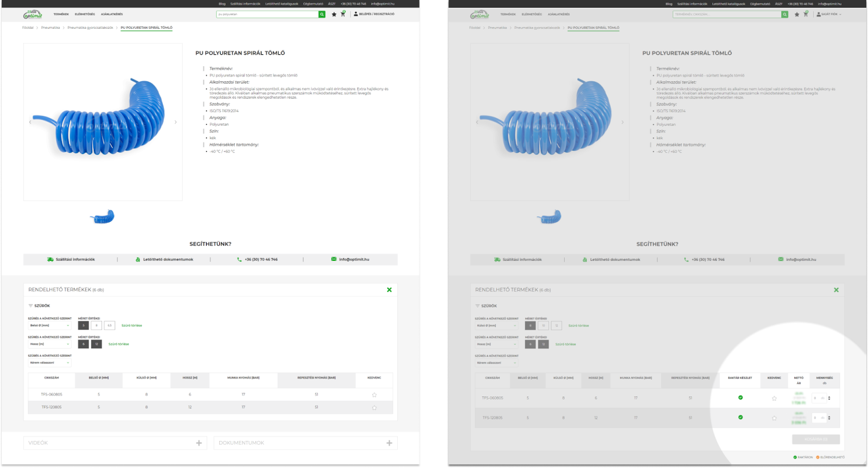Click the Optimit logo on the left page
Viewport: 868px width, 468px height.
(33, 15)
